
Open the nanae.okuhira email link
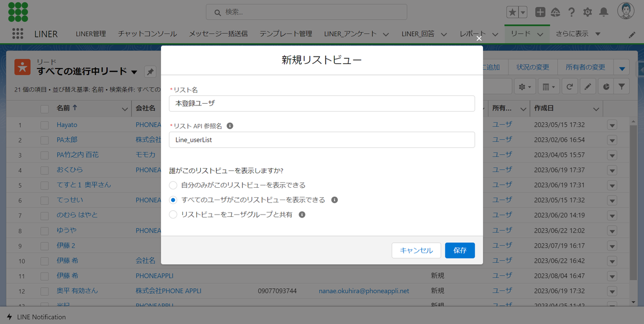[x=364, y=291]
